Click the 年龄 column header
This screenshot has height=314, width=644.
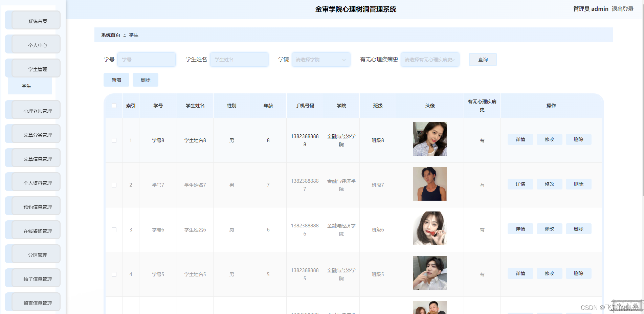[x=268, y=106]
